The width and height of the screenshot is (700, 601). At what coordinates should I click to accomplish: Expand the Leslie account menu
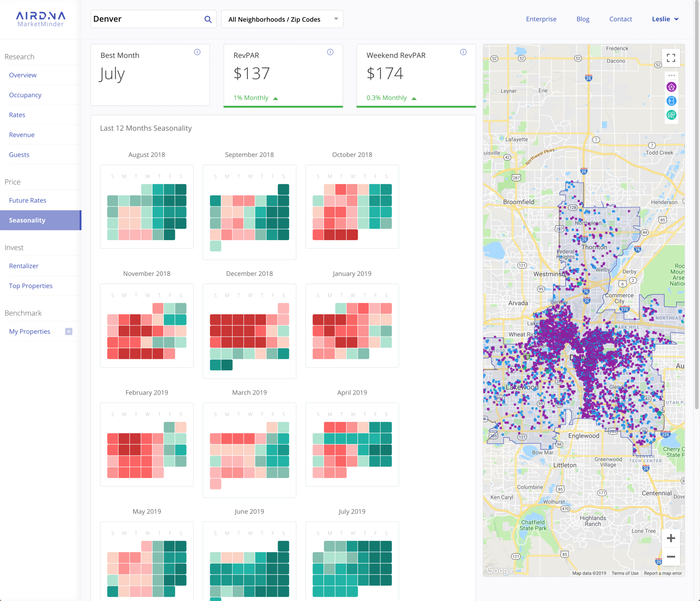(664, 19)
